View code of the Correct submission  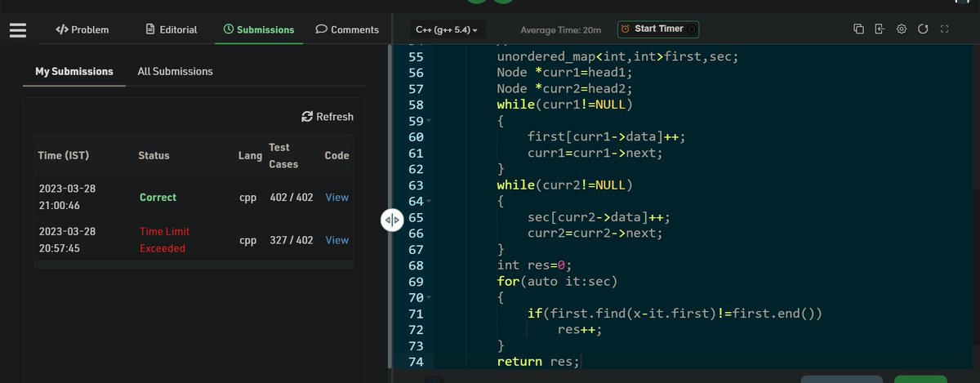coord(337,197)
